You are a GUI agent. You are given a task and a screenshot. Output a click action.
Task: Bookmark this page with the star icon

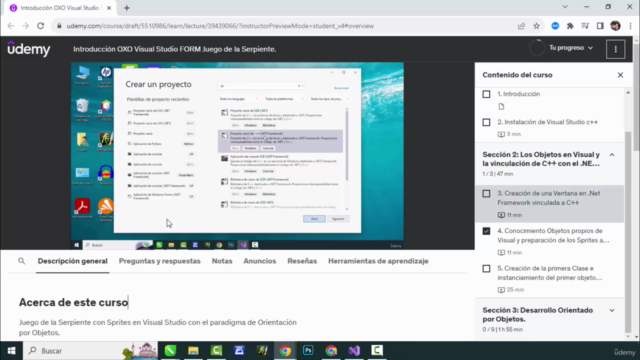tap(536, 26)
